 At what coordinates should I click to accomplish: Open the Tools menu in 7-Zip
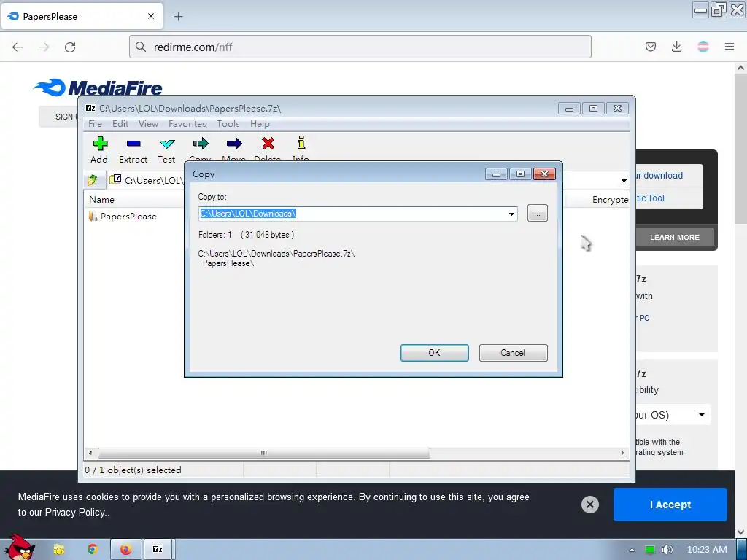tap(228, 124)
